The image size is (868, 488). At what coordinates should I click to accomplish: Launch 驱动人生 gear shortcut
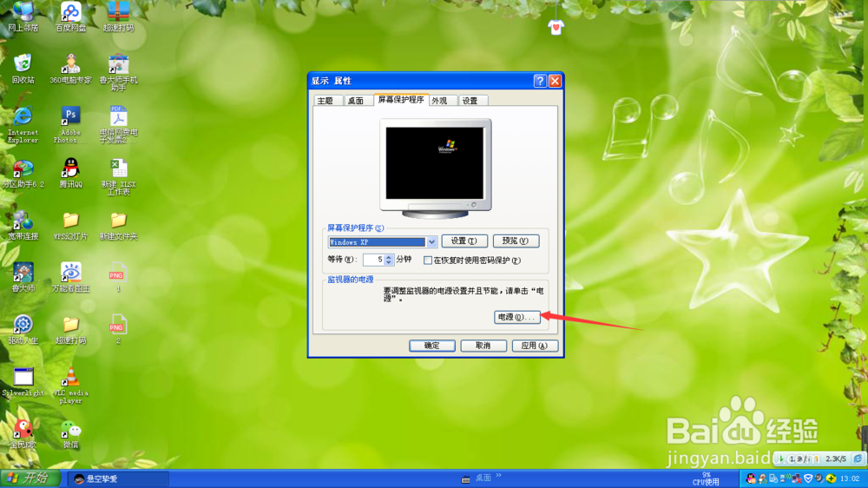pos(23,330)
